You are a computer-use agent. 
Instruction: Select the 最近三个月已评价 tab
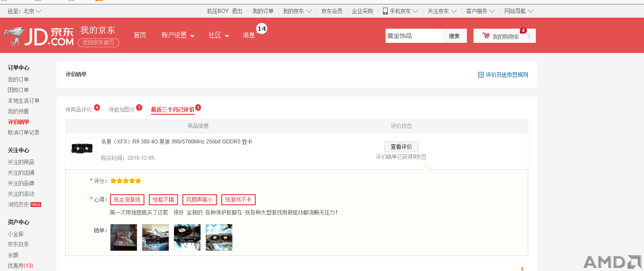(173, 109)
